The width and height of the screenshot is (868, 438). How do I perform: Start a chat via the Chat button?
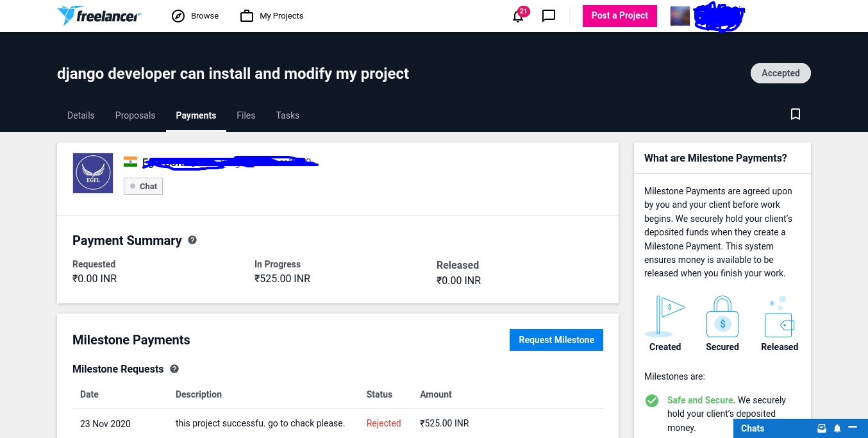143,186
